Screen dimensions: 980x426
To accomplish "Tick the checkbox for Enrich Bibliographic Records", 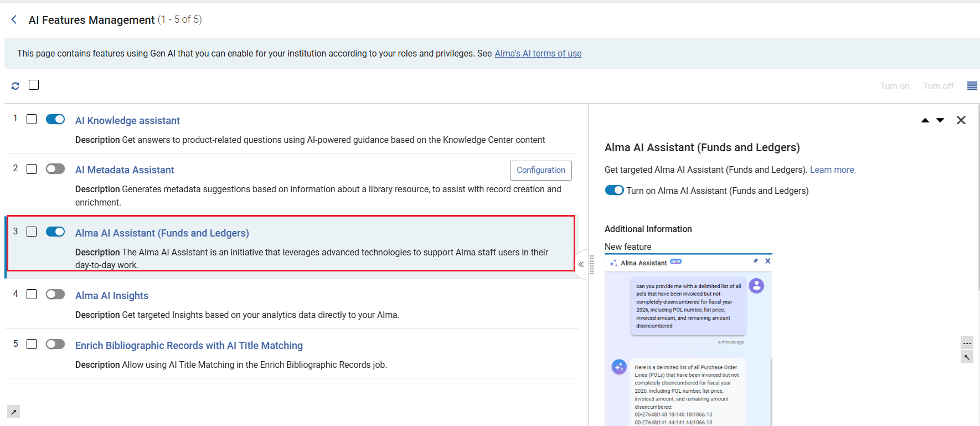I will [x=32, y=344].
